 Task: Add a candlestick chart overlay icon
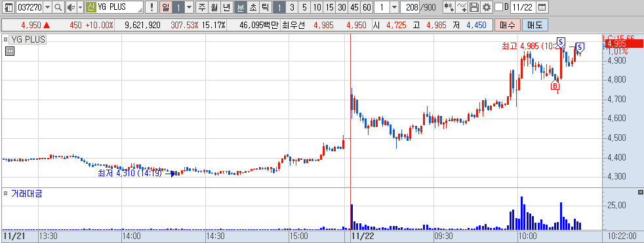(x=450, y=7)
